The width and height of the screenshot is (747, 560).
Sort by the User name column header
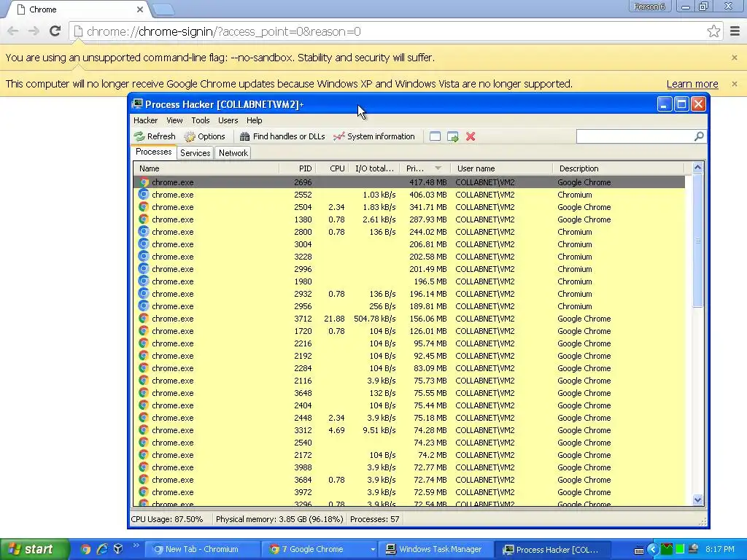[502, 168]
